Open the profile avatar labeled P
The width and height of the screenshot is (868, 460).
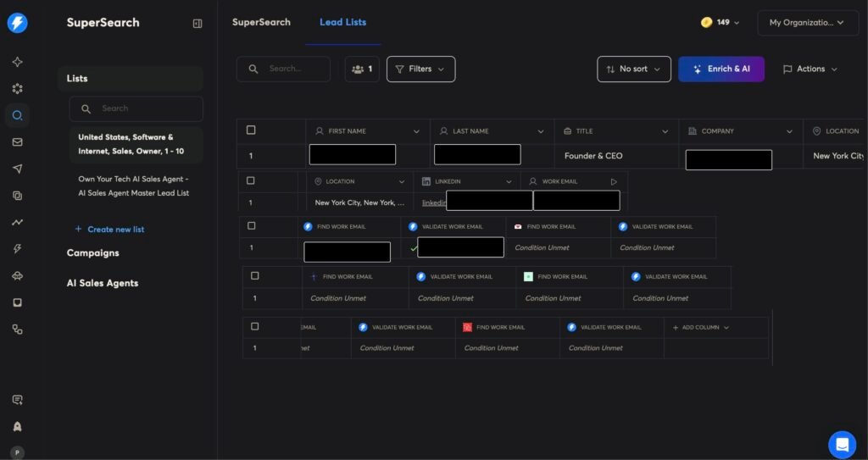[17, 453]
